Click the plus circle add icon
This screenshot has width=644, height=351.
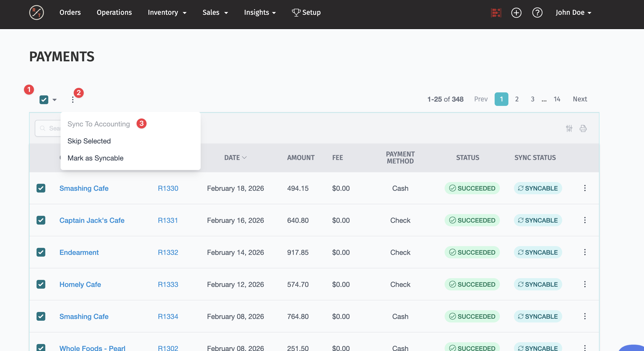pyautogui.click(x=516, y=13)
